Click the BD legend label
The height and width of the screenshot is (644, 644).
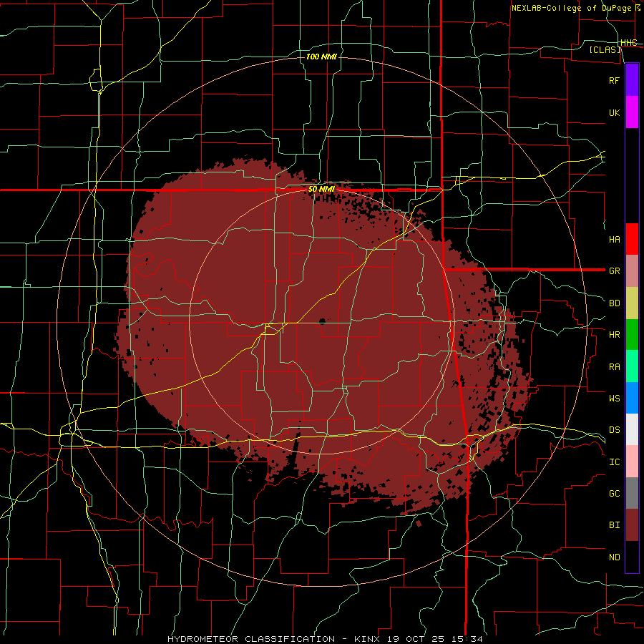[614, 303]
